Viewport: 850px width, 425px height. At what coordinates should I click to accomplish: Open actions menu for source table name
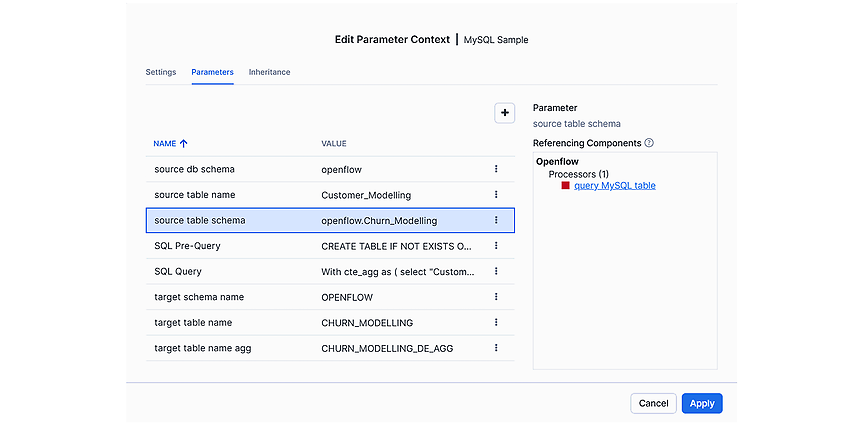point(495,195)
